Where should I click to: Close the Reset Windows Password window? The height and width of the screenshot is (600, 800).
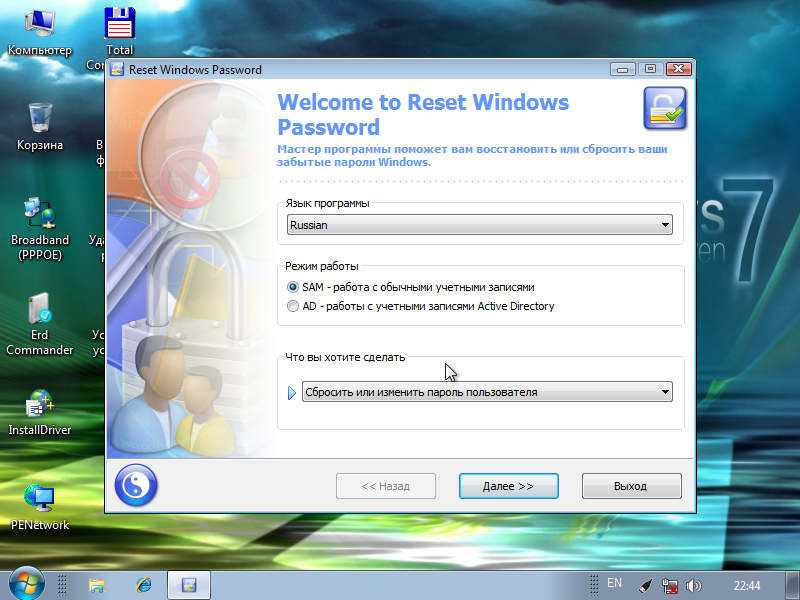[x=679, y=69]
